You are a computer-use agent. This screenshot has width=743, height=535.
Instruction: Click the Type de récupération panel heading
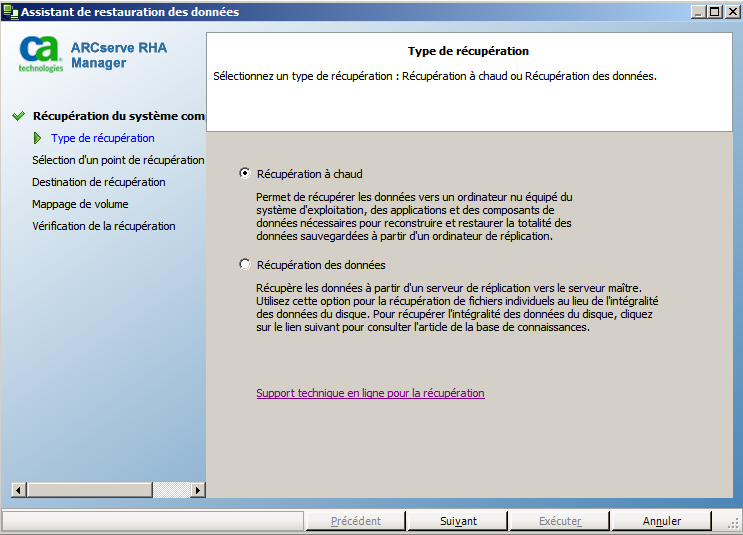[468, 51]
